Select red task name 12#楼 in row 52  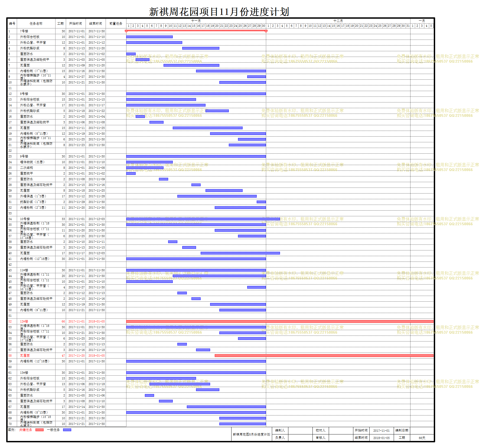24,321
